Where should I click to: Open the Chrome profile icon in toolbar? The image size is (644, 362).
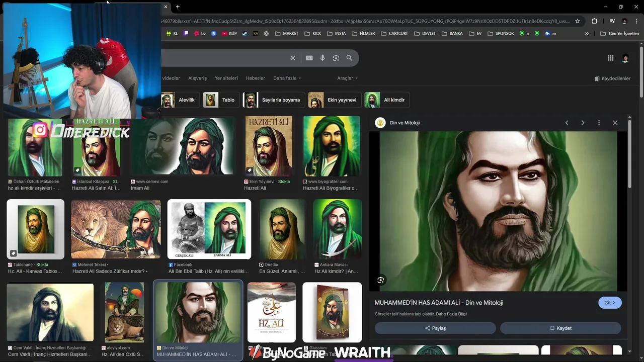[x=624, y=21]
